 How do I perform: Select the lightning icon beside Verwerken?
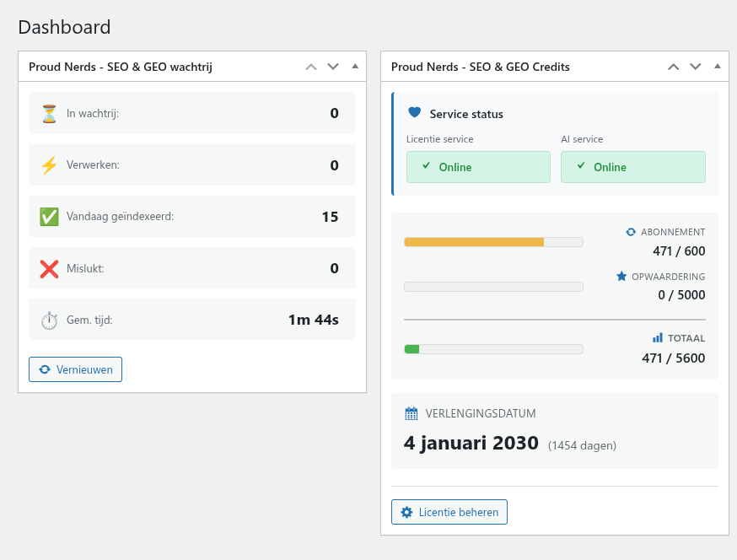pos(49,164)
